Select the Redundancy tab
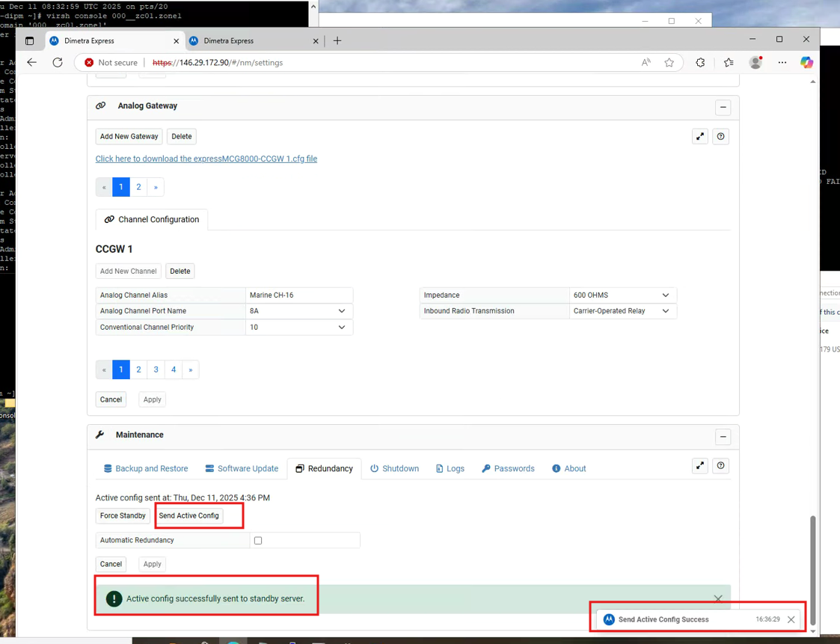 point(324,469)
